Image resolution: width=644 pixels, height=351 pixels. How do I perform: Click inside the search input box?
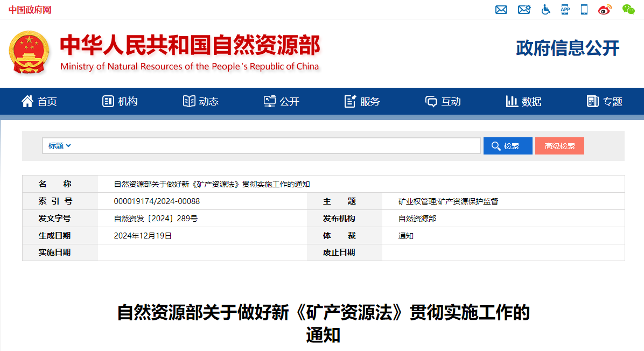269,145
